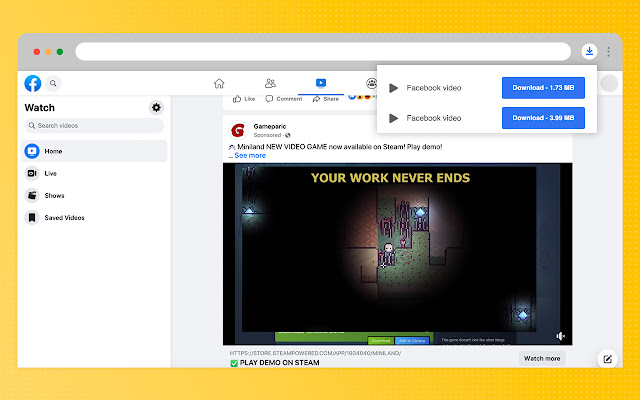
Task: Click the Shows clapperboard icon
Action: (x=32, y=196)
